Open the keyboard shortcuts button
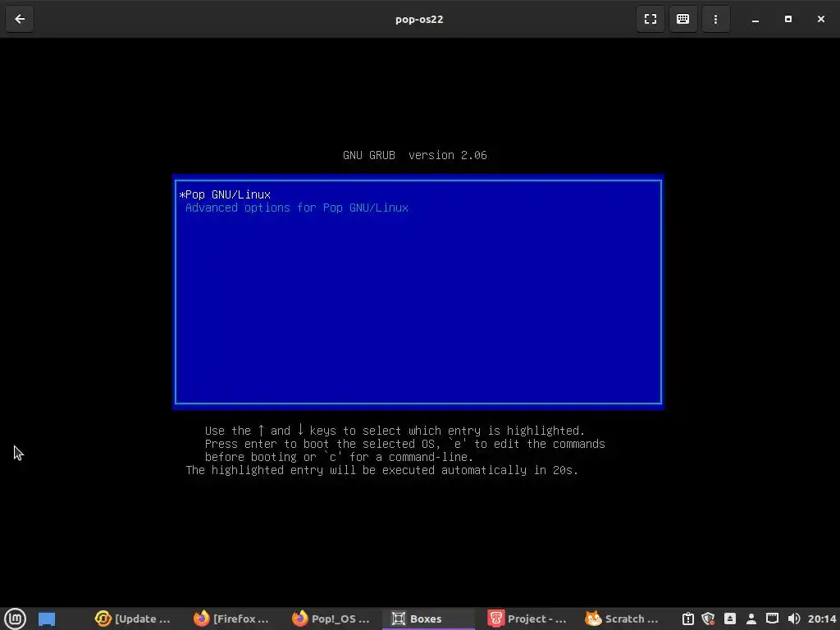This screenshot has height=630, width=840. pos(683,20)
